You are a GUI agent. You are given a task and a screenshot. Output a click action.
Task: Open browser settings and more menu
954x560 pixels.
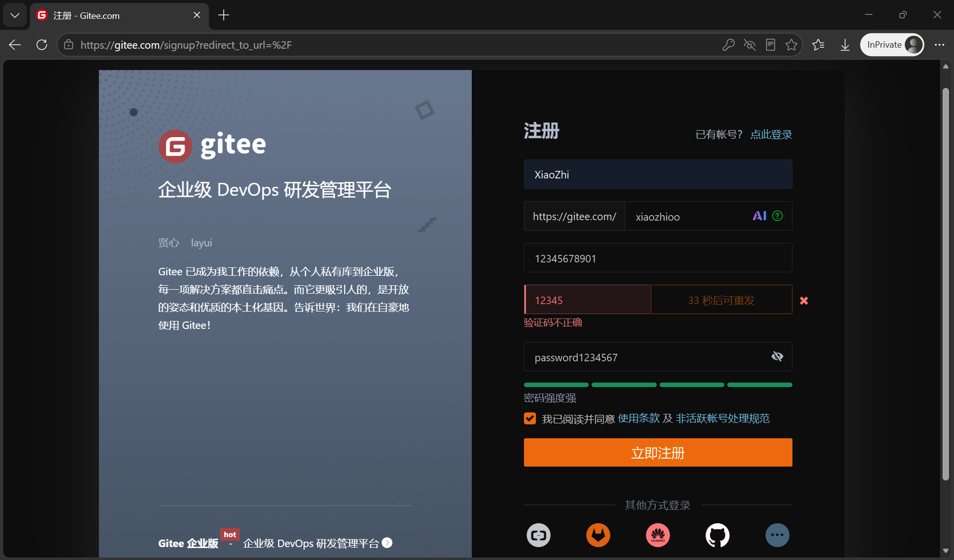pos(939,45)
